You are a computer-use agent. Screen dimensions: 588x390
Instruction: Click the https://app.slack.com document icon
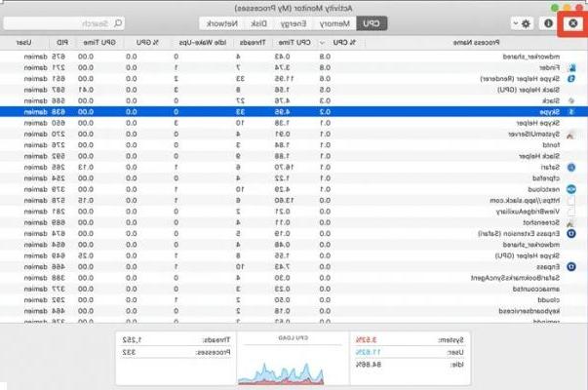[571, 201]
